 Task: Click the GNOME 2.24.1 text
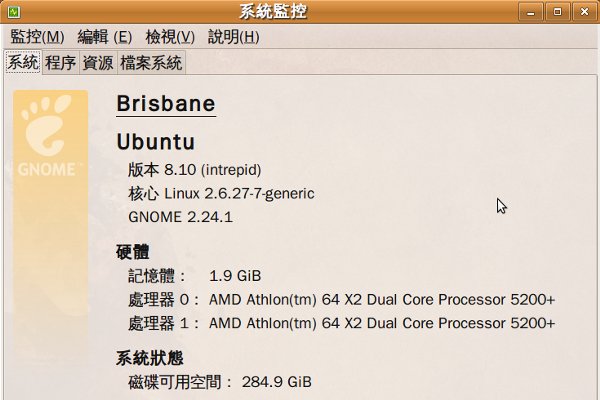[180, 217]
